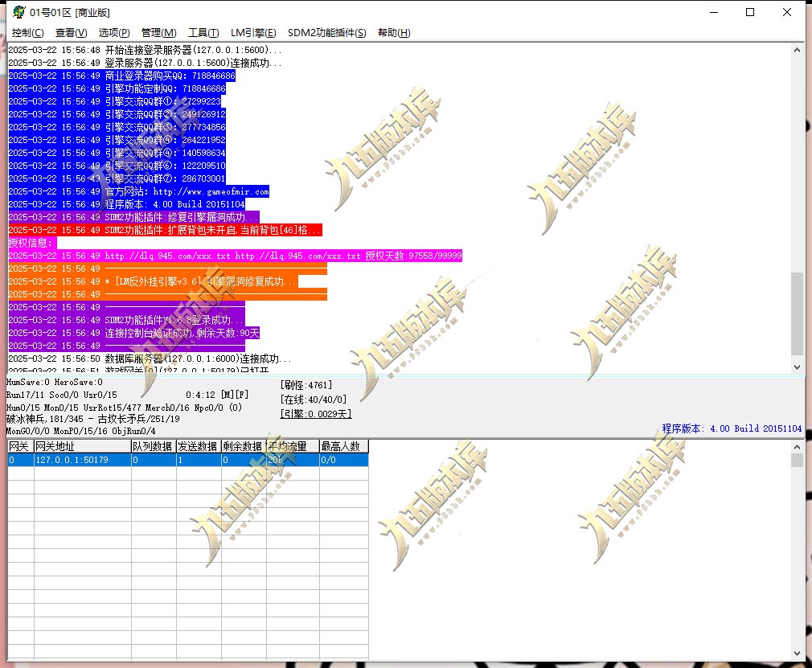Click the 0/0 max players cell
This screenshot has height=668, width=812.
[343, 460]
